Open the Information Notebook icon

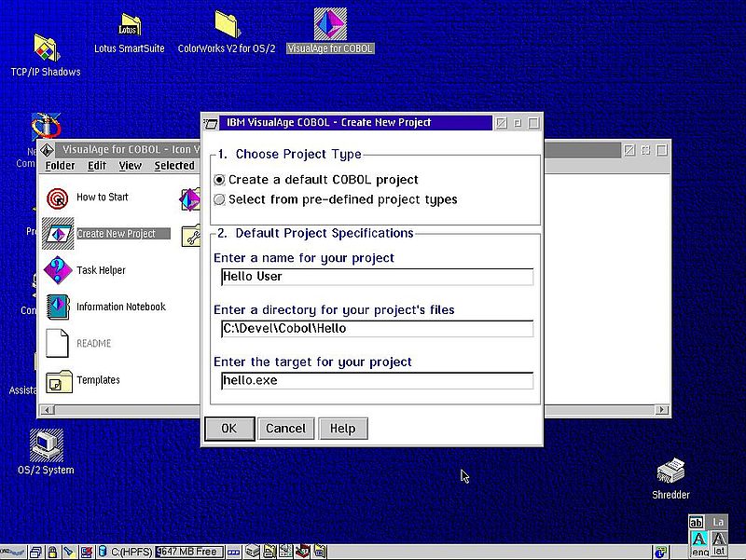(58, 307)
